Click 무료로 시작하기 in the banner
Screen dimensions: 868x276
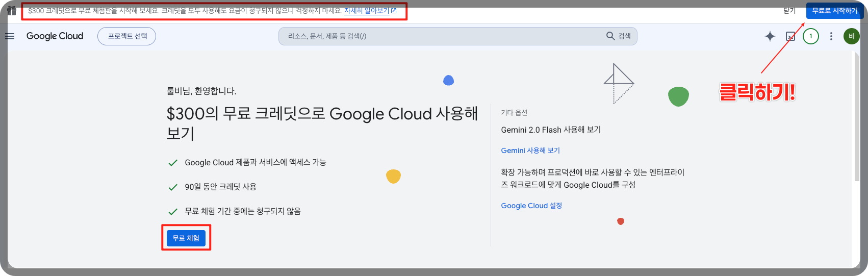pyautogui.click(x=834, y=11)
